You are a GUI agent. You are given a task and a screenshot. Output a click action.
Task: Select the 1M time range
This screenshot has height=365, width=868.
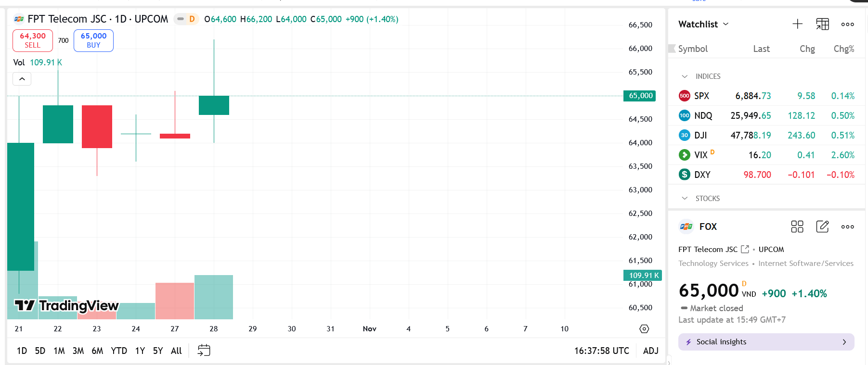(59, 351)
